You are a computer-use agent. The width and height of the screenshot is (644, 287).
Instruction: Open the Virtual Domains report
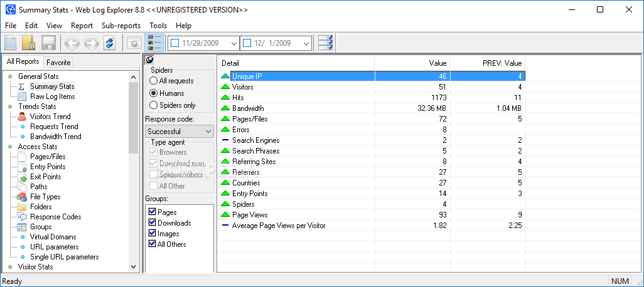53,237
